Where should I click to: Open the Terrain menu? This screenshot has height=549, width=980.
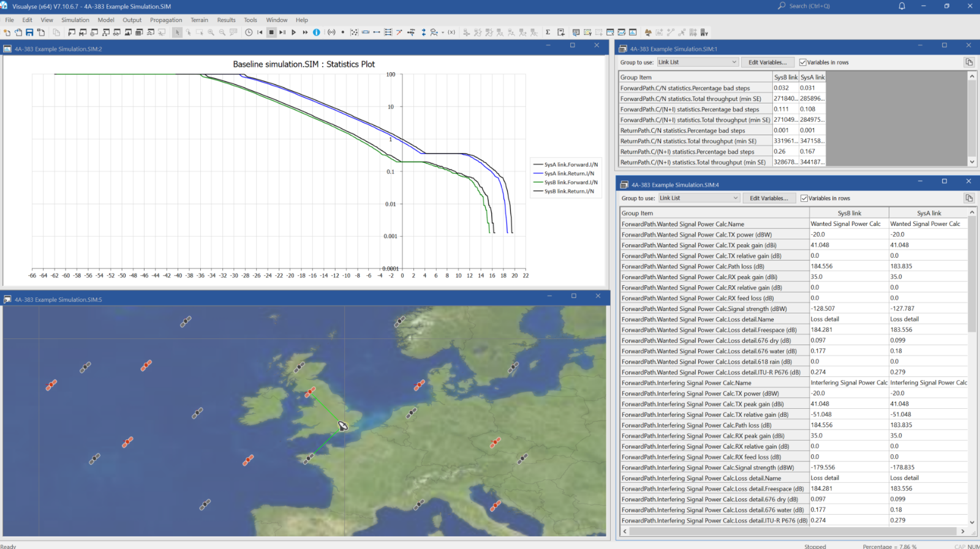(199, 20)
